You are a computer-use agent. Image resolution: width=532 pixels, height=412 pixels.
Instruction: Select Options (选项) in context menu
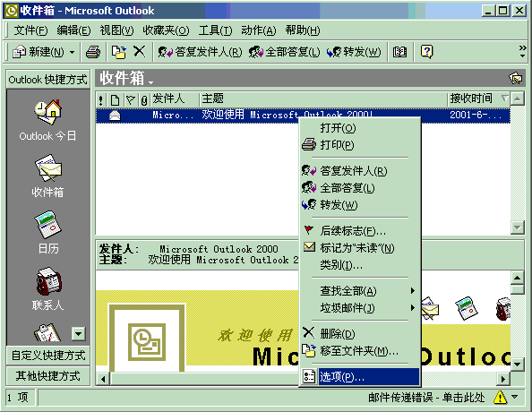tap(360, 376)
